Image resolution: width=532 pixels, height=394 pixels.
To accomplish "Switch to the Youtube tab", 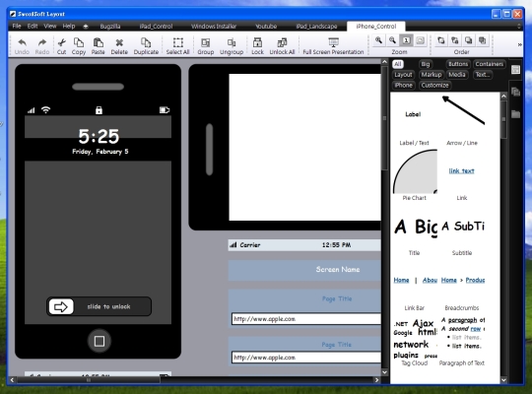I will click(x=266, y=27).
